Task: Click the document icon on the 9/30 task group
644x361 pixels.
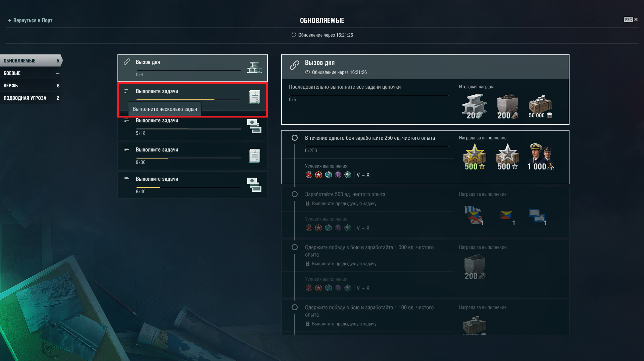Action: coord(254,155)
